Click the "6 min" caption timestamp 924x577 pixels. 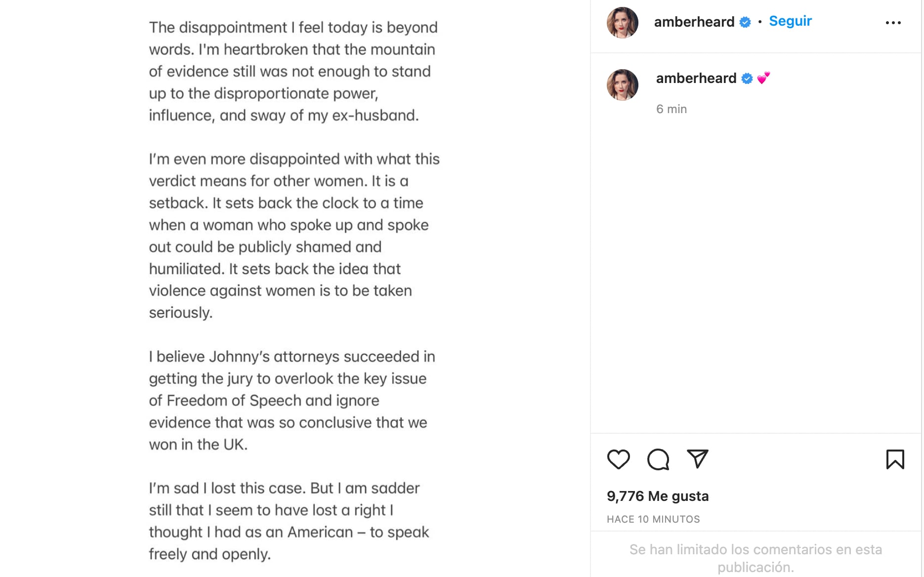coord(672,109)
